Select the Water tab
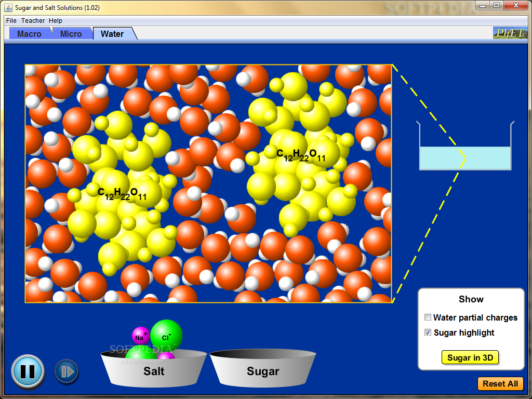The height and width of the screenshot is (399, 532). 112,34
